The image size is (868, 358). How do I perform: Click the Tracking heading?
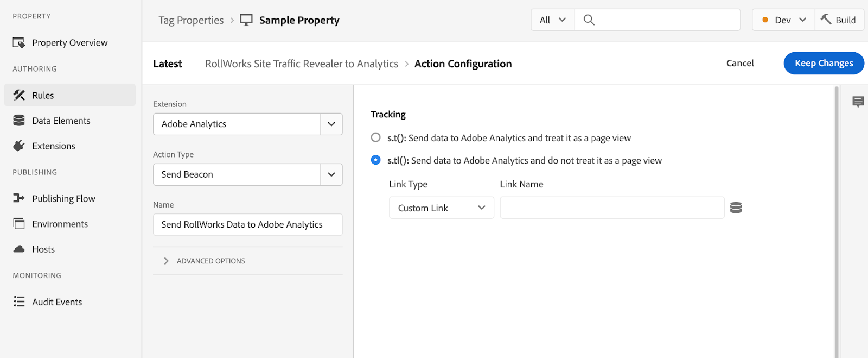[x=388, y=114]
